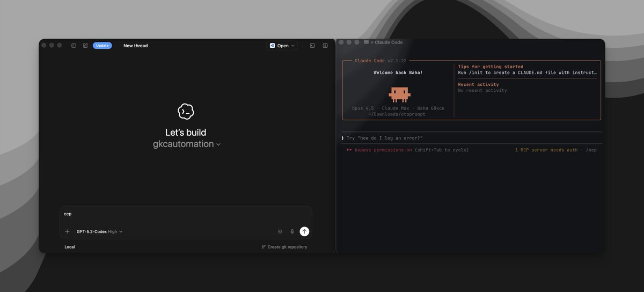The image size is (644, 292).
Task: Click 1 MCP server needs auth notice
Action: click(546, 150)
